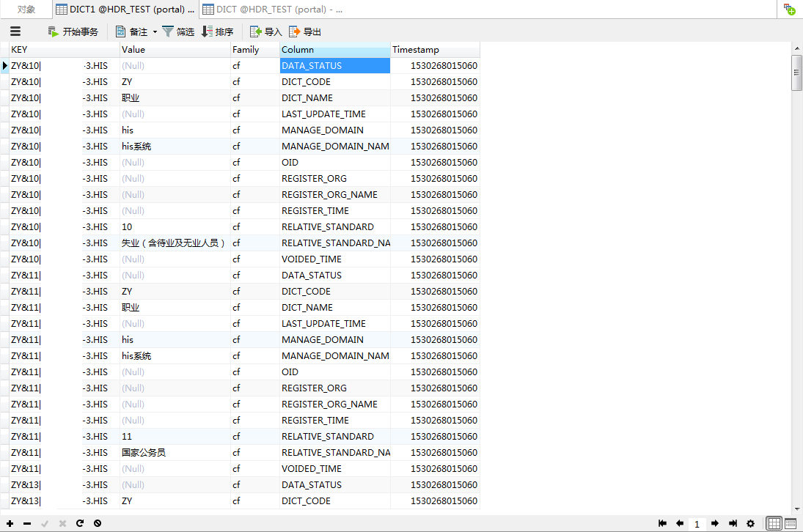Click the scrollbar down arrow
Screen dimensions: 803x532
pyautogui.click(x=796, y=509)
